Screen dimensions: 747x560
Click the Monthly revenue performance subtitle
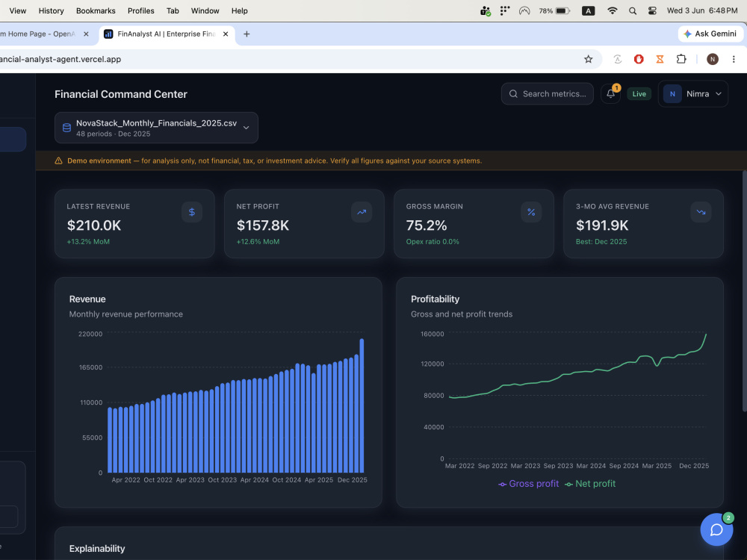(x=125, y=314)
